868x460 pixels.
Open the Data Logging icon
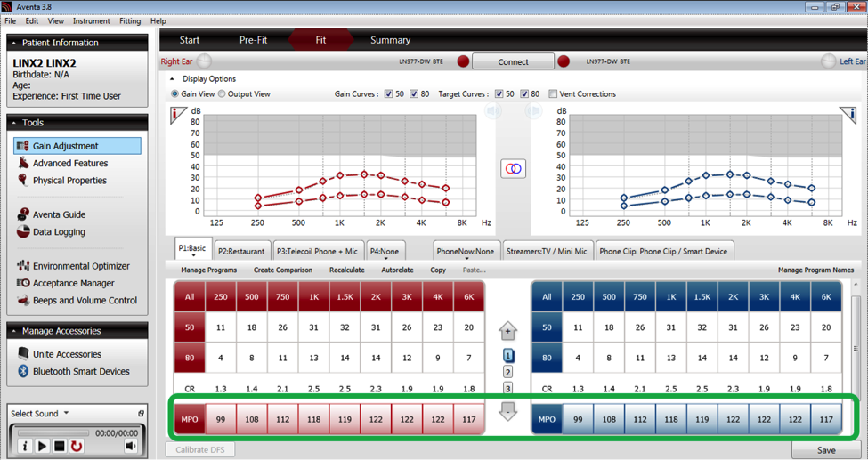[23, 231]
